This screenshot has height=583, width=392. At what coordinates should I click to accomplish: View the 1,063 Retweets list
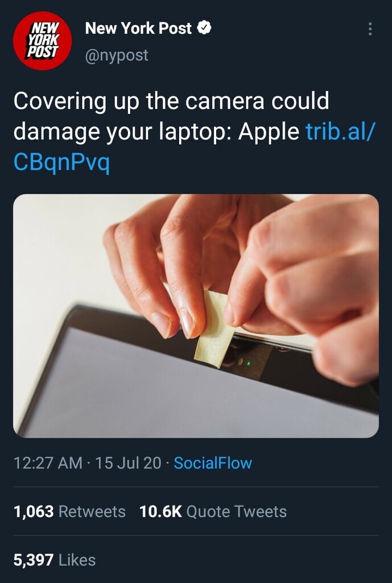tap(69, 512)
